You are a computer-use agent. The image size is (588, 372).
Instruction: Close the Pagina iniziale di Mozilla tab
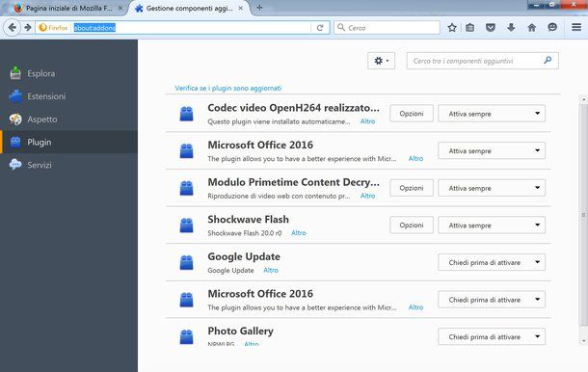(x=120, y=8)
